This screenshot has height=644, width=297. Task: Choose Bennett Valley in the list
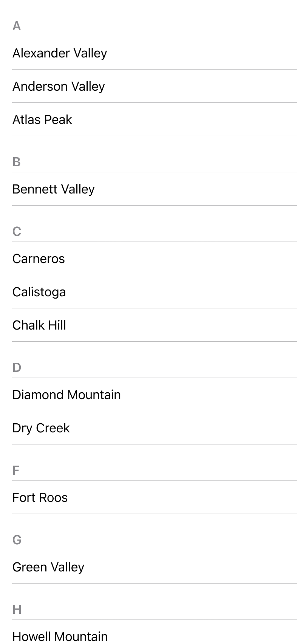coord(53,189)
